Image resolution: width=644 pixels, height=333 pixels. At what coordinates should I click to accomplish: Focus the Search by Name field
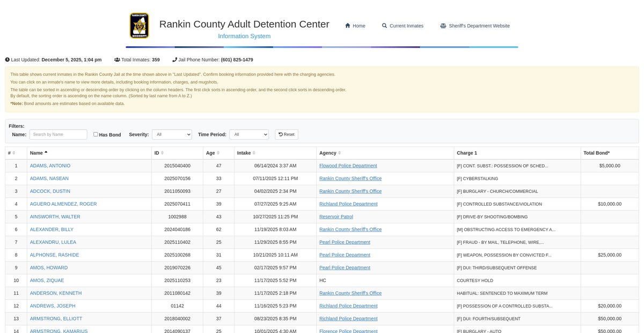pos(58,134)
